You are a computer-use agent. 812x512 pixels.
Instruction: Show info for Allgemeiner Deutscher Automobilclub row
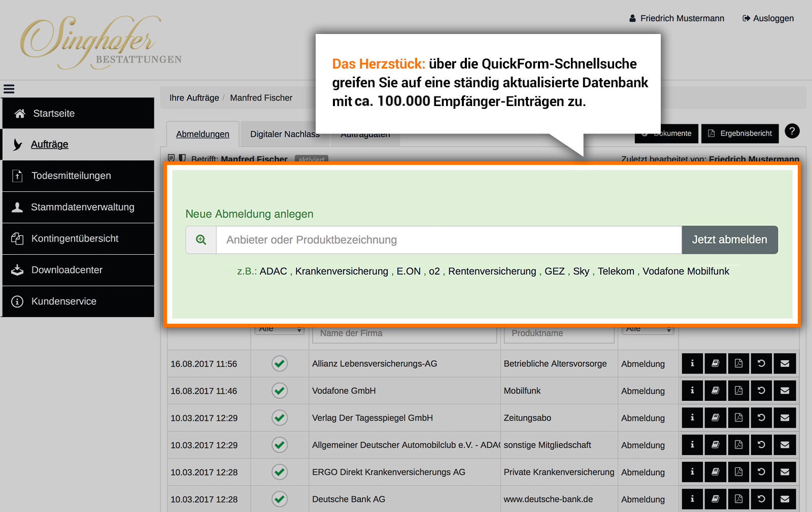click(x=692, y=445)
